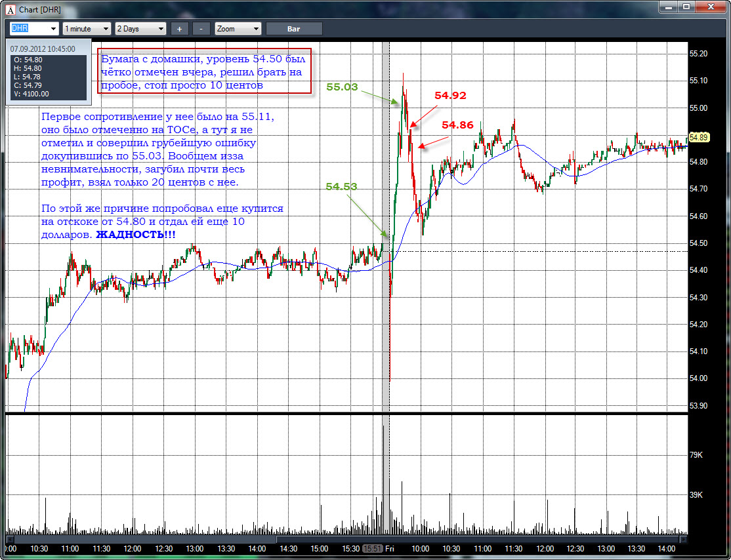
Task: Click the 14:00 Friday time label
Action: tap(666, 549)
